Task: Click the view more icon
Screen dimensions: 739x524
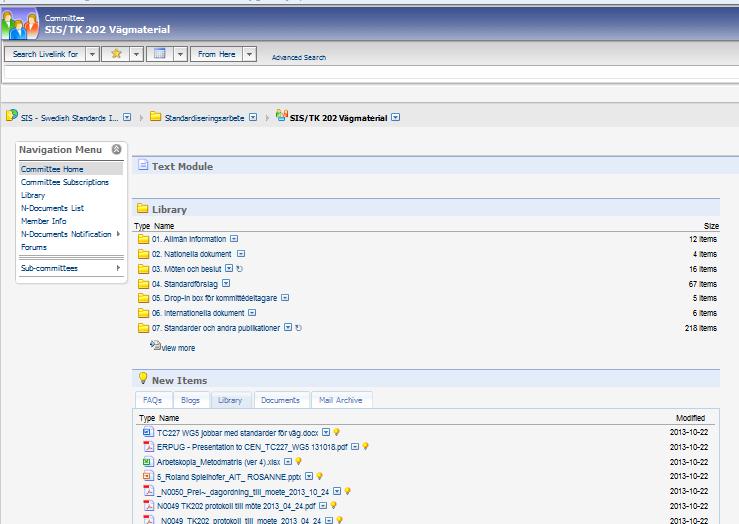Action: pos(155,345)
